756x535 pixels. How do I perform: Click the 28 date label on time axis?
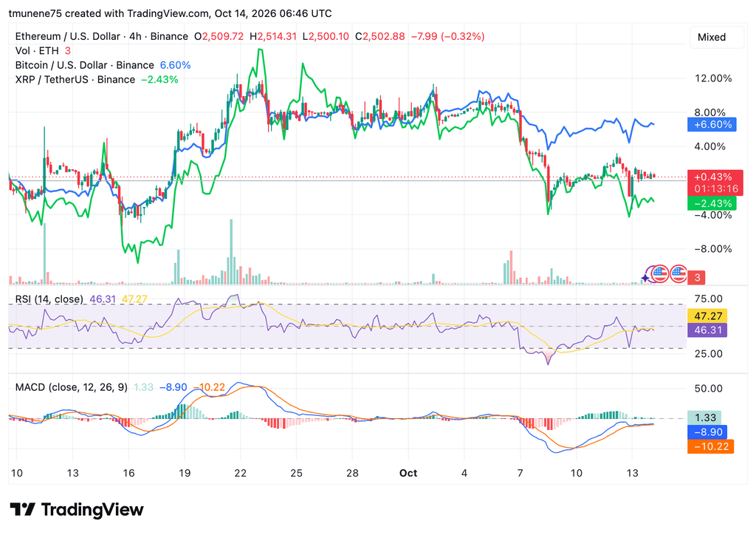point(352,473)
